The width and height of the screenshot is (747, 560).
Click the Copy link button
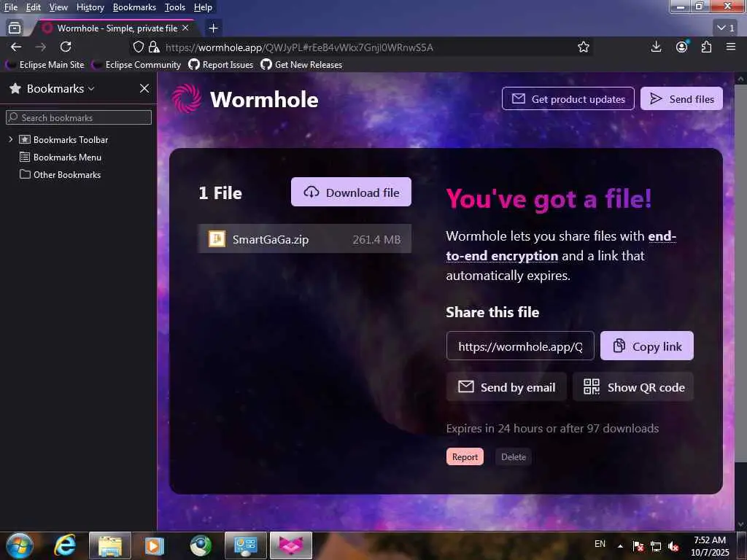click(647, 346)
